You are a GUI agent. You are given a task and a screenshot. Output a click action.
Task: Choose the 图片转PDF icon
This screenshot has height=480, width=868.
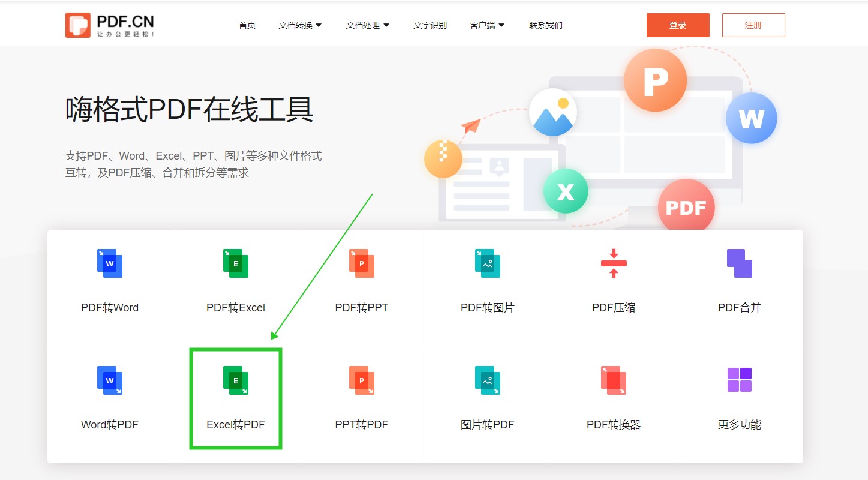pyautogui.click(x=487, y=380)
